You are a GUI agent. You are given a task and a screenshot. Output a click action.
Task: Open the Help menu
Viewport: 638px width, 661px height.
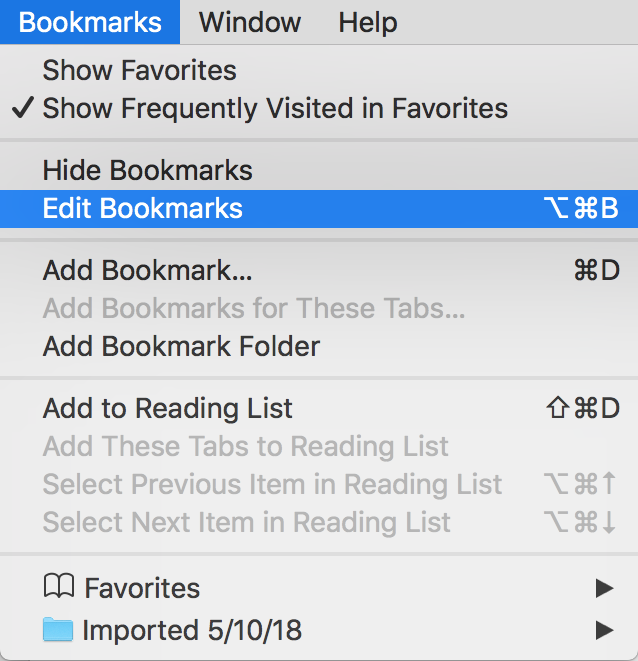coord(367,22)
